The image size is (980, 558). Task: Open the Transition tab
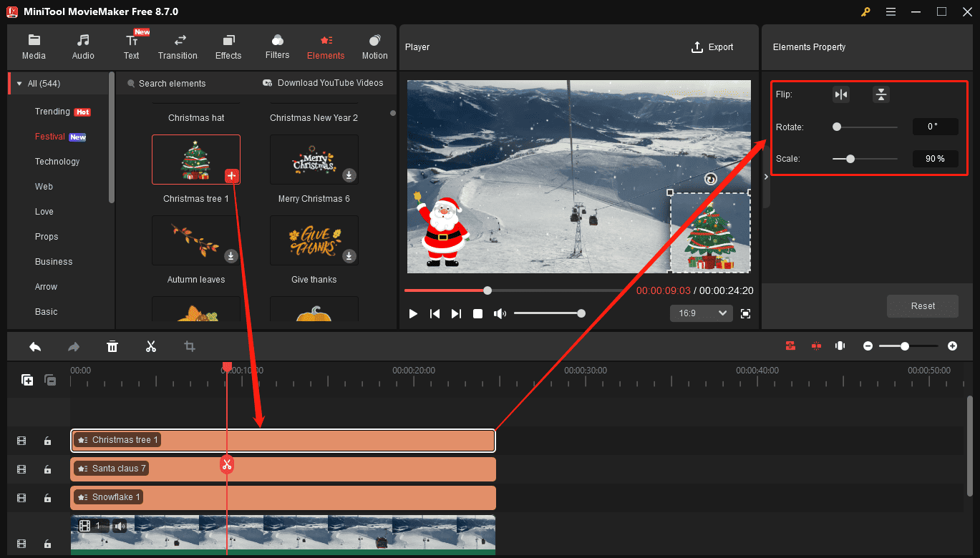tap(178, 47)
